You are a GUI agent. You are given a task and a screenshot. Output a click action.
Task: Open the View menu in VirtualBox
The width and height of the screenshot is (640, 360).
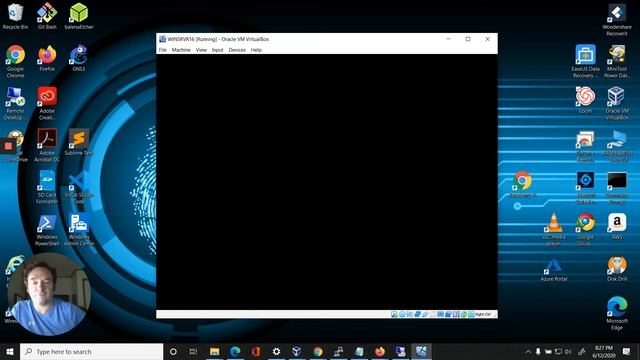pos(201,50)
